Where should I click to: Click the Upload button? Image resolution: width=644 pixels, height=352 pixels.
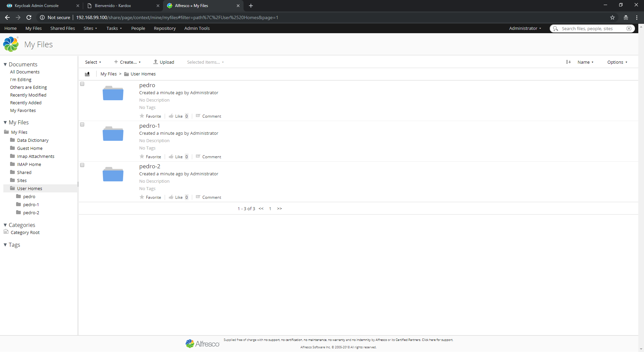(164, 62)
